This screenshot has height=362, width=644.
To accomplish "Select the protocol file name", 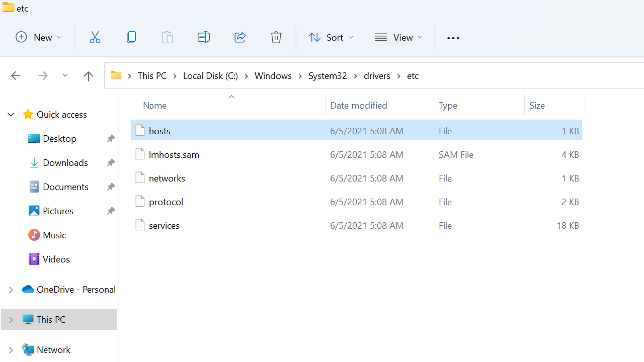I will click(166, 202).
